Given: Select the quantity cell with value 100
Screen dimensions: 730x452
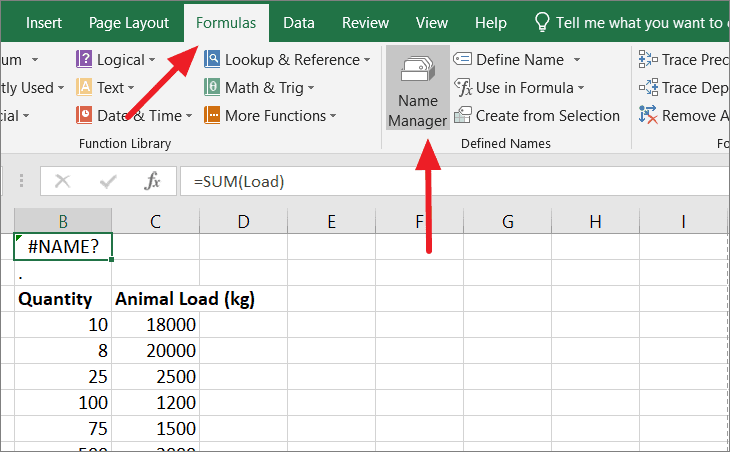Looking at the screenshot, I should click(63, 403).
